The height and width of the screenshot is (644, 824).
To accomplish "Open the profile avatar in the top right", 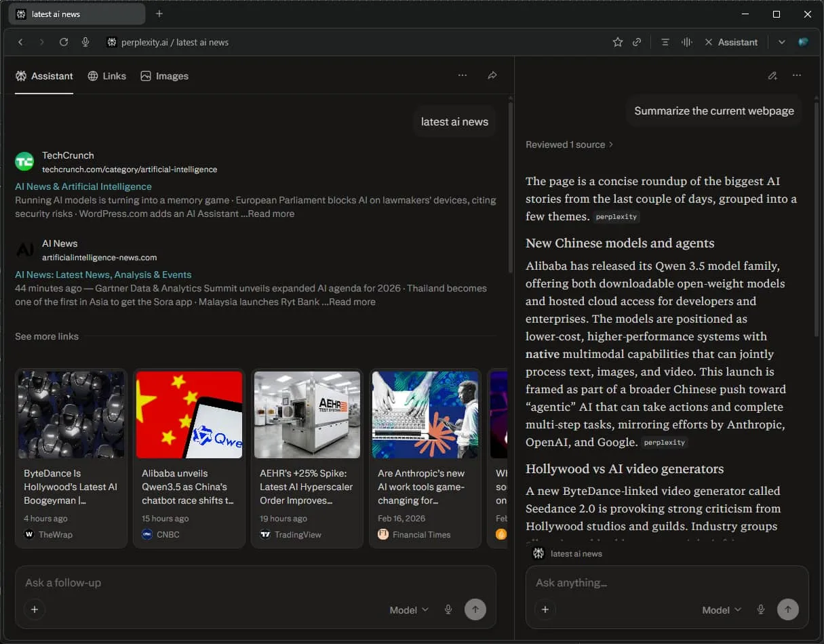I will click(x=803, y=41).
